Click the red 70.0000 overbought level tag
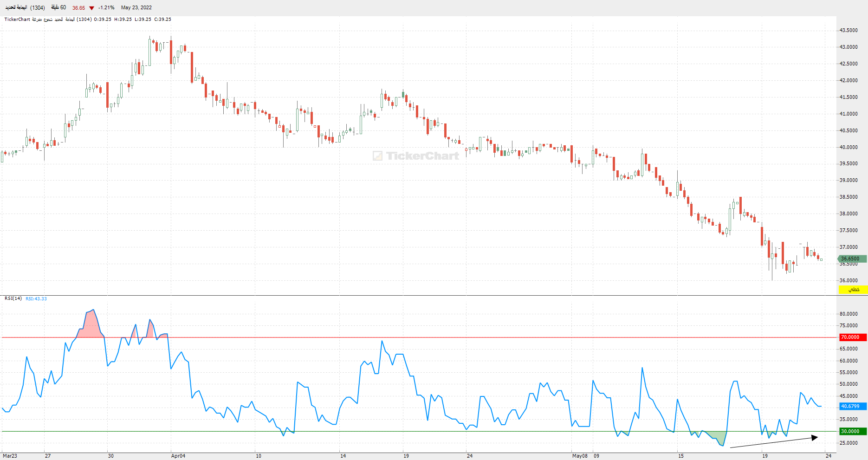 pos(853,337)
